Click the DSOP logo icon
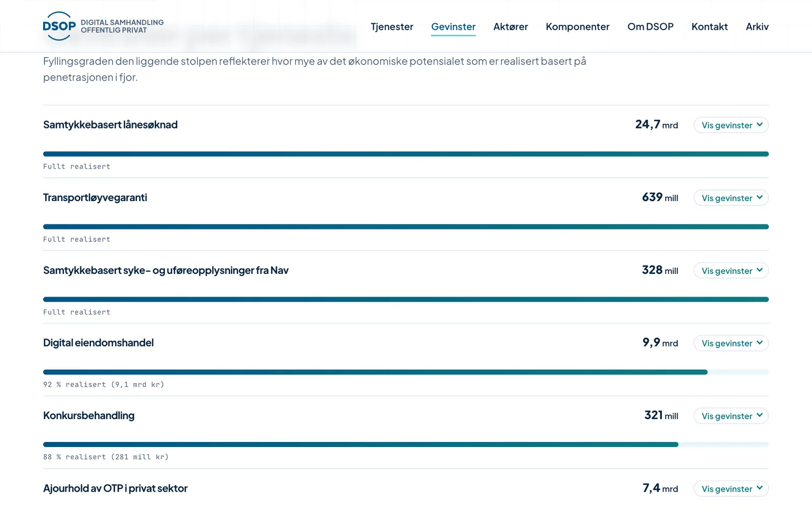Image resolution: width=812 pixels, height=508 pixels. pos(59,26)
